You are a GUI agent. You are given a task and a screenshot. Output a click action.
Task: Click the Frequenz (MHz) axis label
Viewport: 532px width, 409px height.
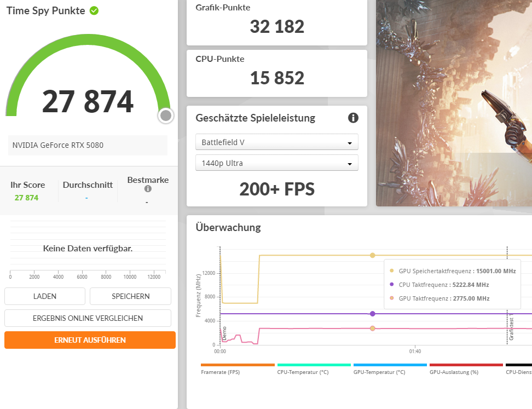[x=199, y=296]
